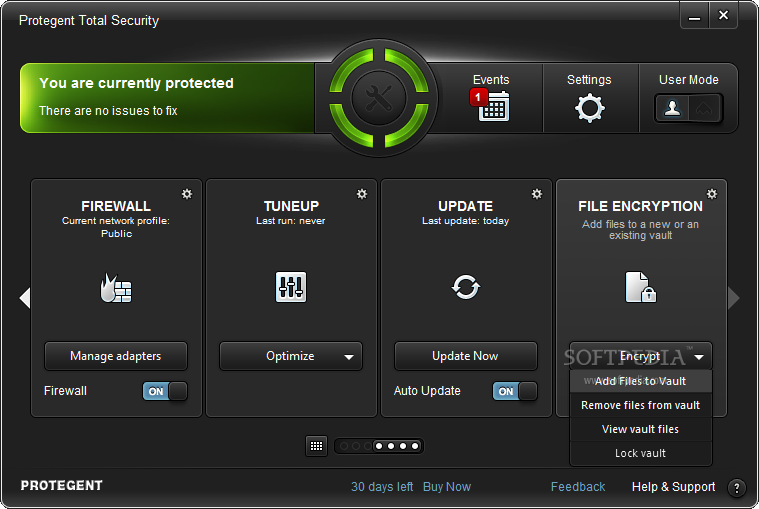The width and height of the screenshot is (759, 509).
Task: Jump to last pagination dot
Action: (415, 446)
